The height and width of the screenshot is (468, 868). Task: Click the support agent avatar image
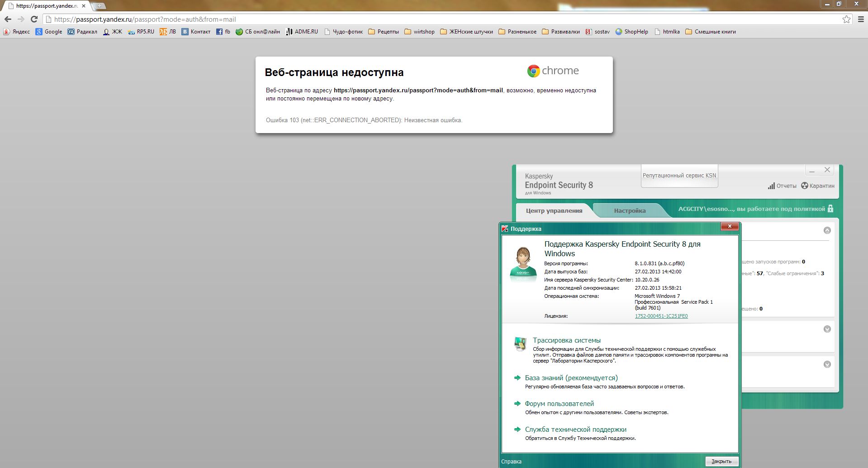[x=523, y=264]
